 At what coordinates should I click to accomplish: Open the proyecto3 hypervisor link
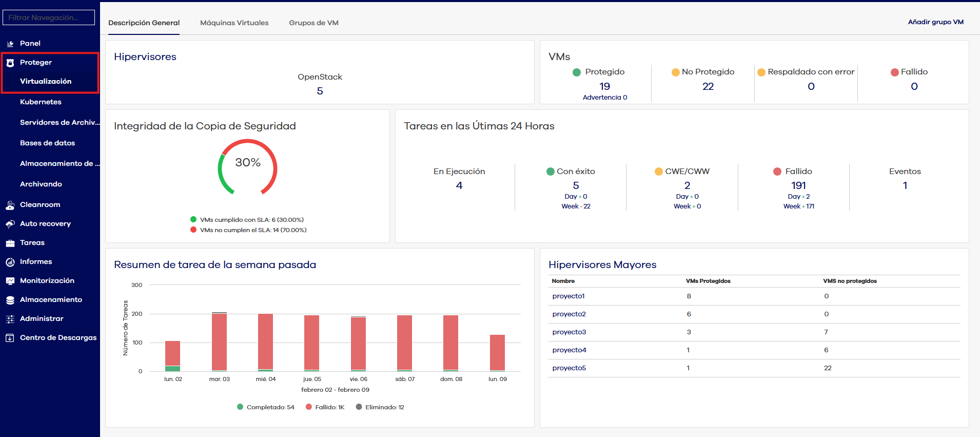point(569,332)
